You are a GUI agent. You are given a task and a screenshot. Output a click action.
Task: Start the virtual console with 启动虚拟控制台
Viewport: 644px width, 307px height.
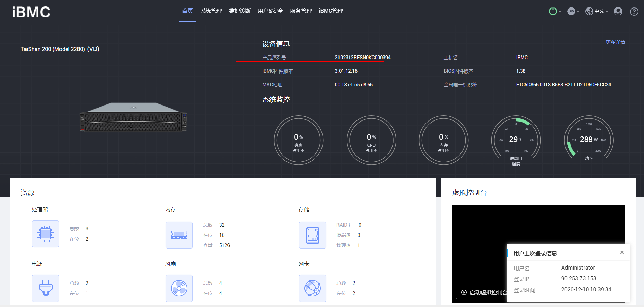(482, 292)
